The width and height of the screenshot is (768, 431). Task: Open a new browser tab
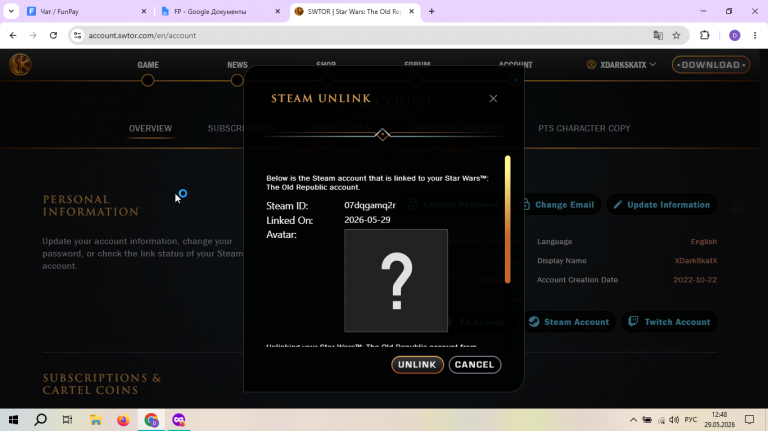pyautogui.click(x=432, y=11)
